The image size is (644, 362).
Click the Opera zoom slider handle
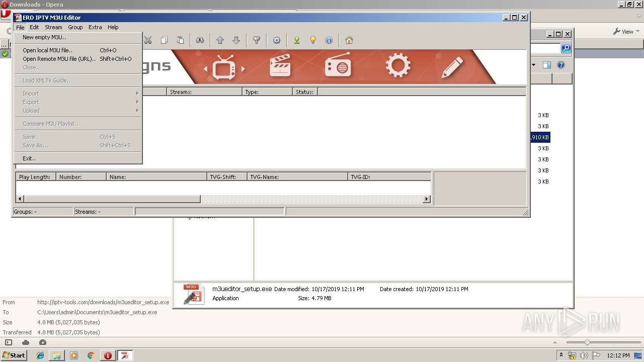tap(587, 342)
